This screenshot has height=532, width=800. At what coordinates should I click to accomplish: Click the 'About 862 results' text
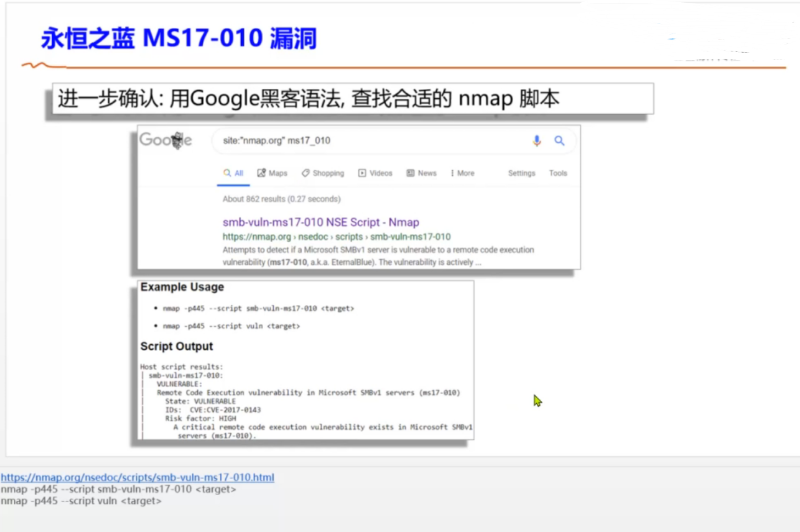[x=281, y=199]
